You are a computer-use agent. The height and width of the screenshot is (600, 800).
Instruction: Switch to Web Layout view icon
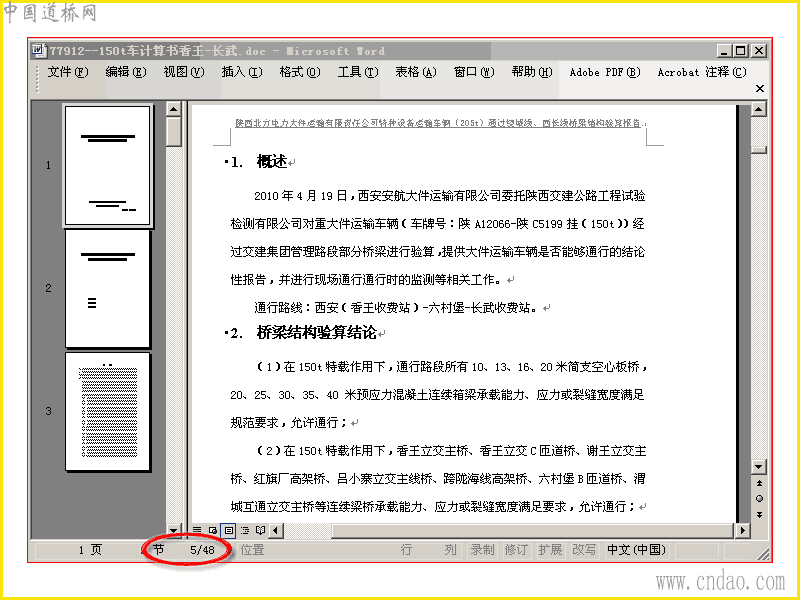tap(213, 531)
